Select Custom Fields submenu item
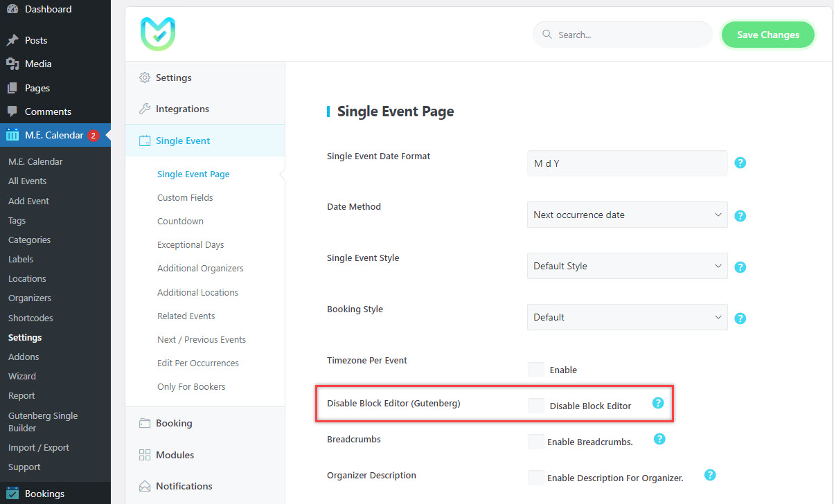Image resolution: width=834 pixels, height=504 pixels. point(185,198)
